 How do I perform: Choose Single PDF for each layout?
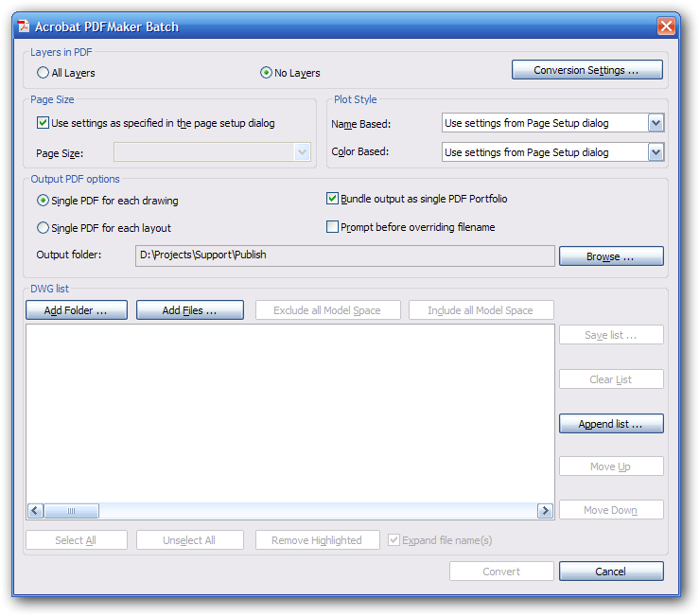(43, 228)
